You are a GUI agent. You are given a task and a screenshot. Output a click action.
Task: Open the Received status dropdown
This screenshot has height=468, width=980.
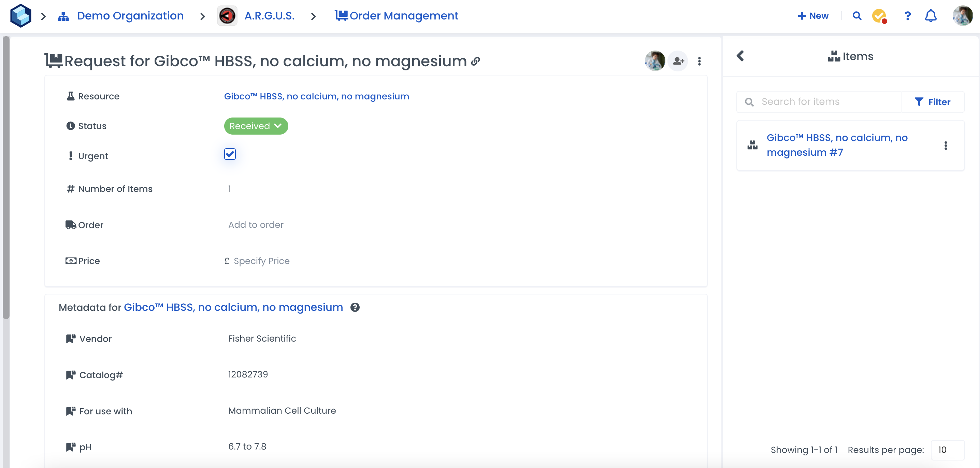pyautogui.click(x=256, y=126)
